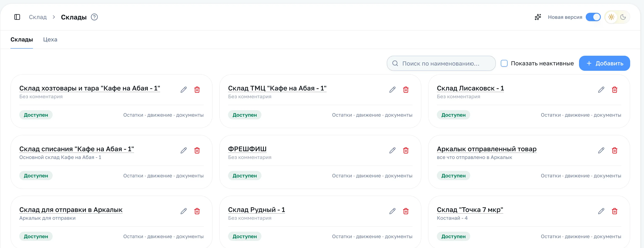Edit Склад хозтовары и тара warehouse
This screenshot has height=248, width=644.
point(184,90)
